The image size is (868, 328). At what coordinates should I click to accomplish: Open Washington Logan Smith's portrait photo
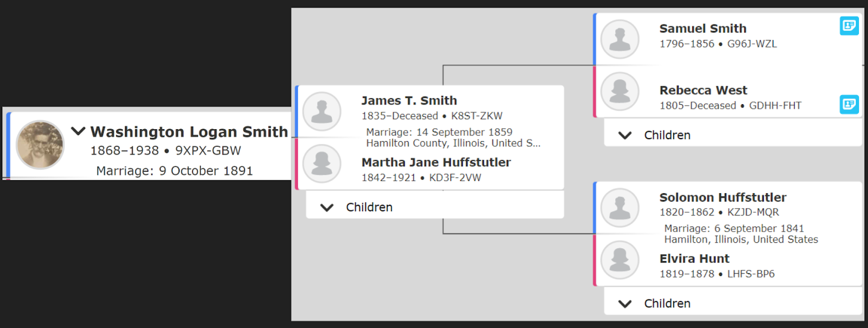coord(40,145)
